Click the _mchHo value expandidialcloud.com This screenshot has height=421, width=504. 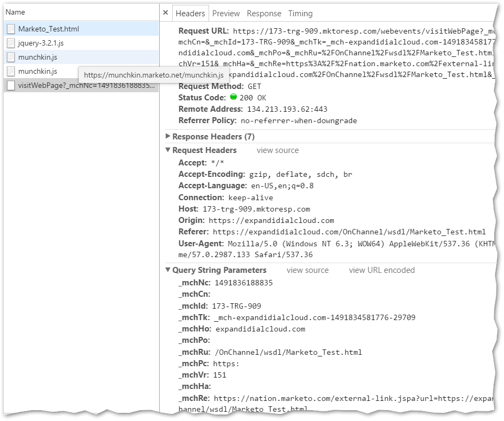[260, 329]
